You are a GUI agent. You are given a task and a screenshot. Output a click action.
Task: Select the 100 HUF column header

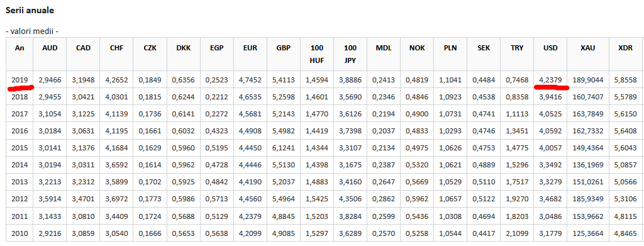pos(317,54)
